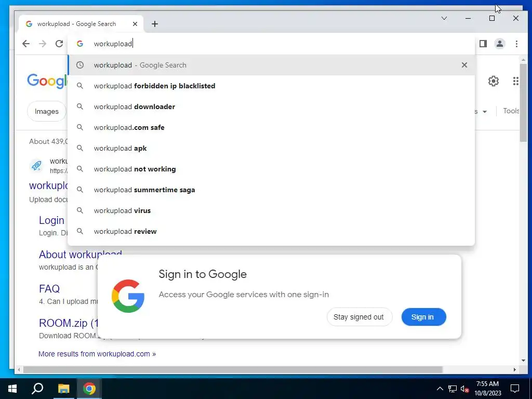Select the workupload - Google Search tab
Viewport: 532px width, 399px height.
(x=82, y=24)
